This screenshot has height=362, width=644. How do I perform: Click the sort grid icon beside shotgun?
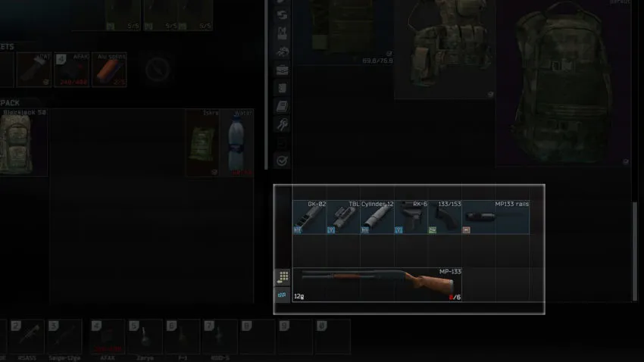click(282, 277)
